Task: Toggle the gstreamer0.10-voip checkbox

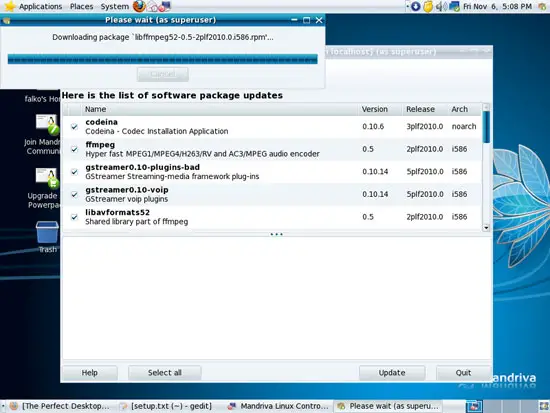Action: (74, 194)
